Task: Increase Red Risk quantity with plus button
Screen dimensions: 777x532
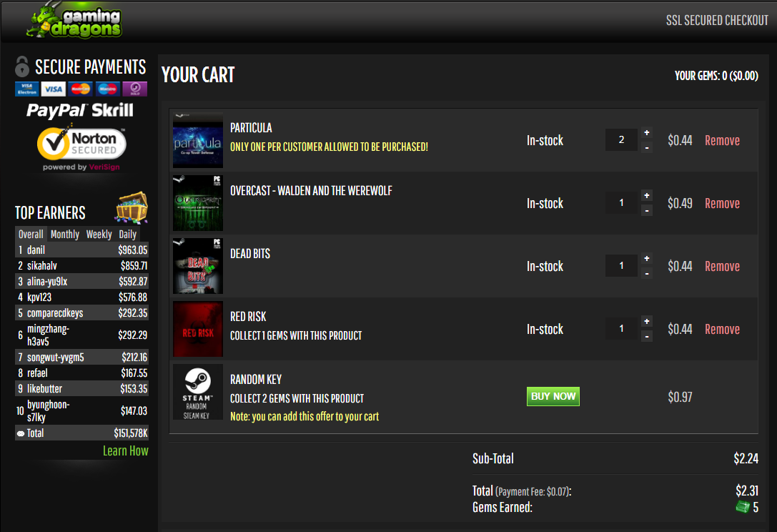Action: (x=647, y=321)
